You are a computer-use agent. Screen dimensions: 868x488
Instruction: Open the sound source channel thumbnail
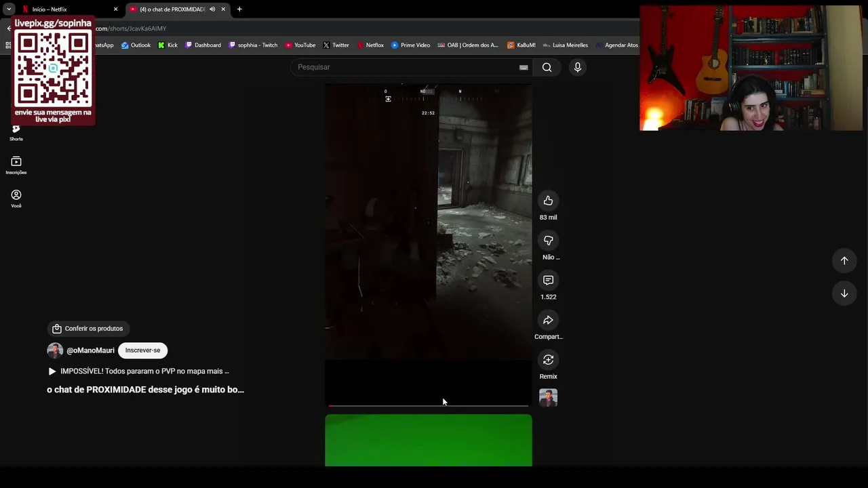tap(548, 398)
